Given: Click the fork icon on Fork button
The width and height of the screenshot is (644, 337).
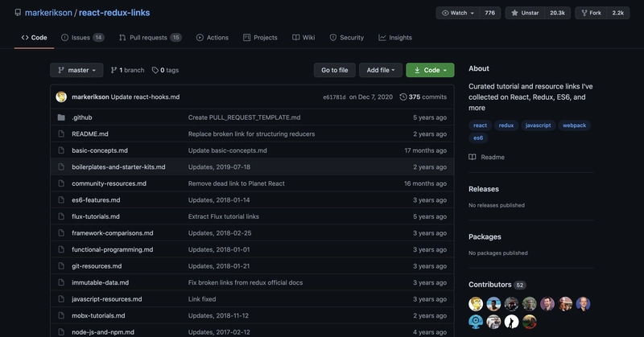Looking at the screenshot, I should [x=584, y=13].
